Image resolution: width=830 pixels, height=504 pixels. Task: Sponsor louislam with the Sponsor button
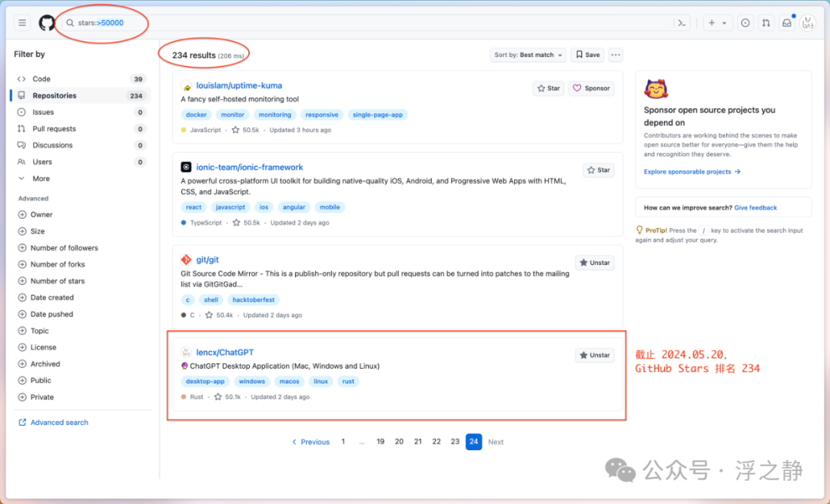(591, 88)
